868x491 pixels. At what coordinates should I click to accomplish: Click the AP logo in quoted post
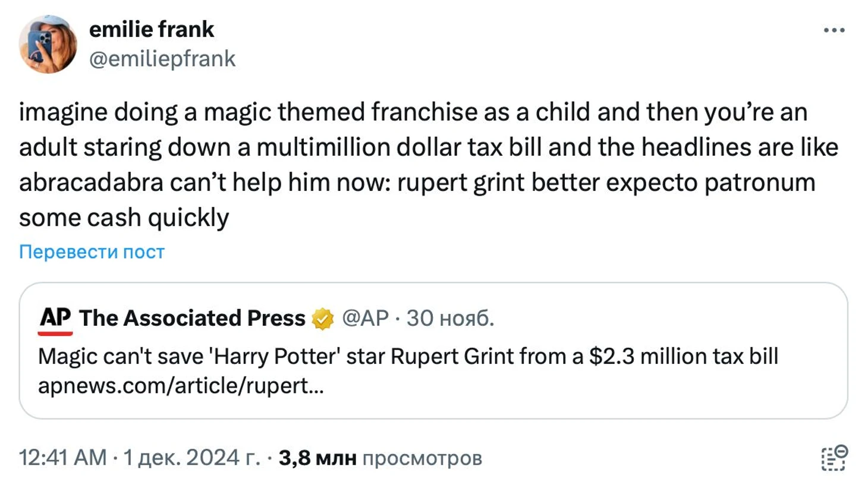(55, 320)
